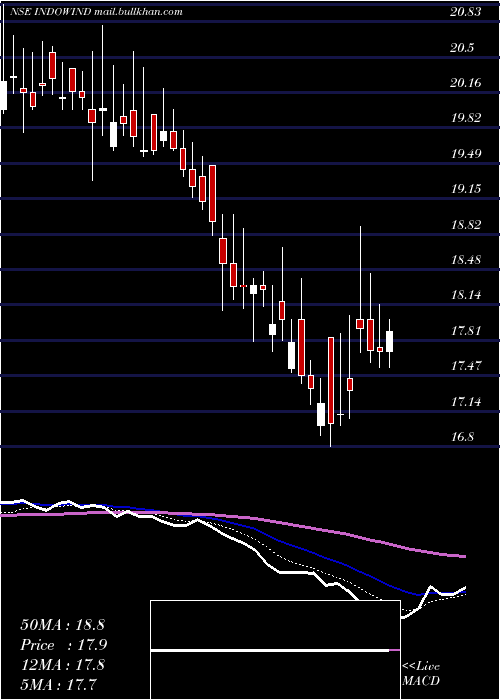This screenshot has width=500, height=700.
Task: Select the 19.15 price axis label
Action: point(466,189)
